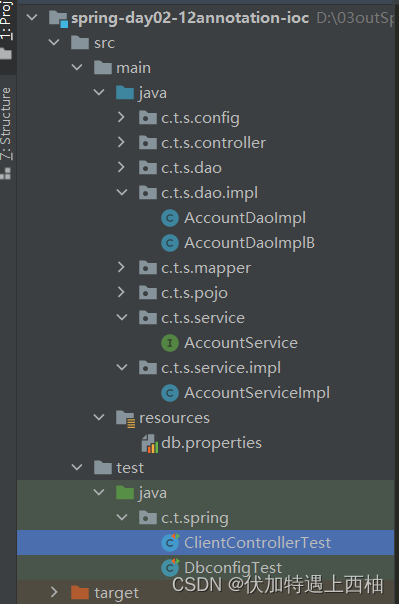The width and height of the screenshot is (399, 604).
Task: Click the ClientControllerTest class icon
Action: coord(170,542)
